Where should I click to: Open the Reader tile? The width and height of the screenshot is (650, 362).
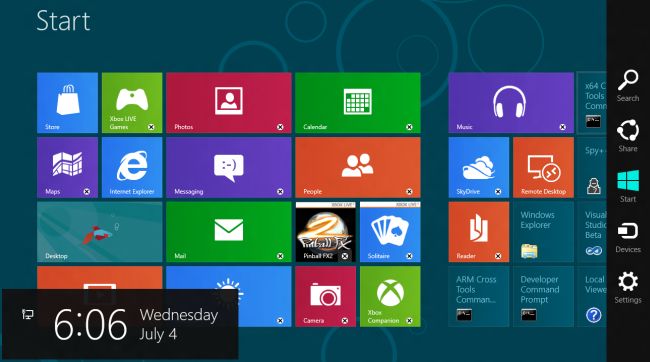pyautogui.click(x=478, y=232)
